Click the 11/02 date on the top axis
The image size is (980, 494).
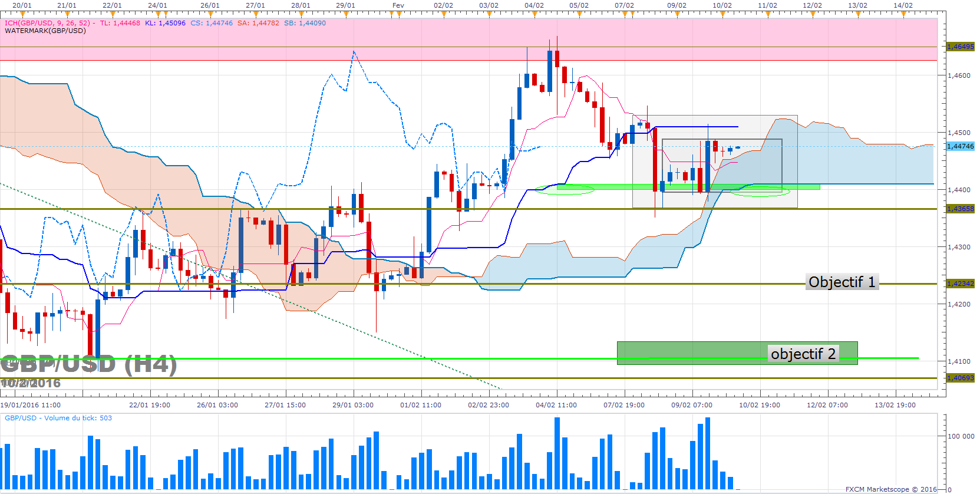(767, 5)
